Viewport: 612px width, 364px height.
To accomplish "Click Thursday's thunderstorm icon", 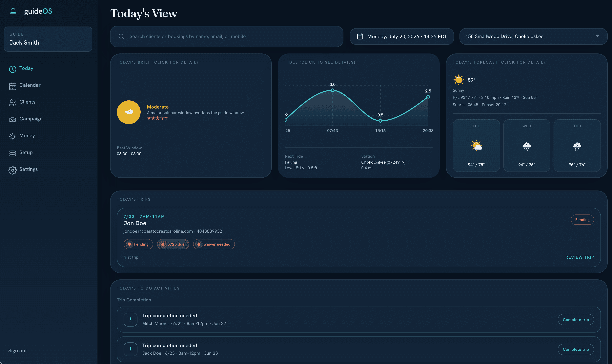I will tap(577, 146).
